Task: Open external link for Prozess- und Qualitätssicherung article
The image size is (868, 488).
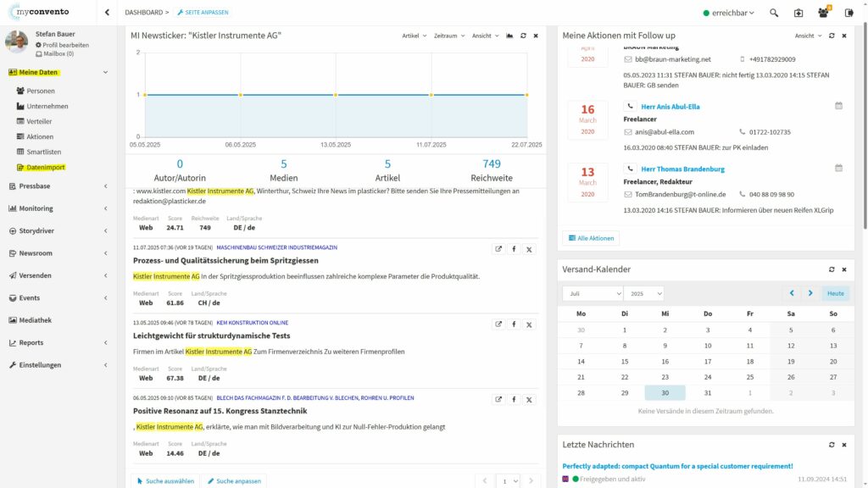Action: tap(498, 249)
